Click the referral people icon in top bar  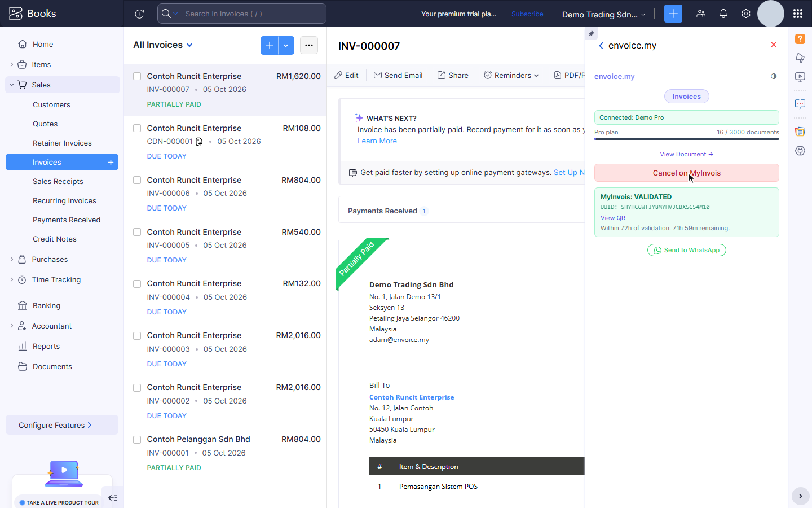[701, 14]
